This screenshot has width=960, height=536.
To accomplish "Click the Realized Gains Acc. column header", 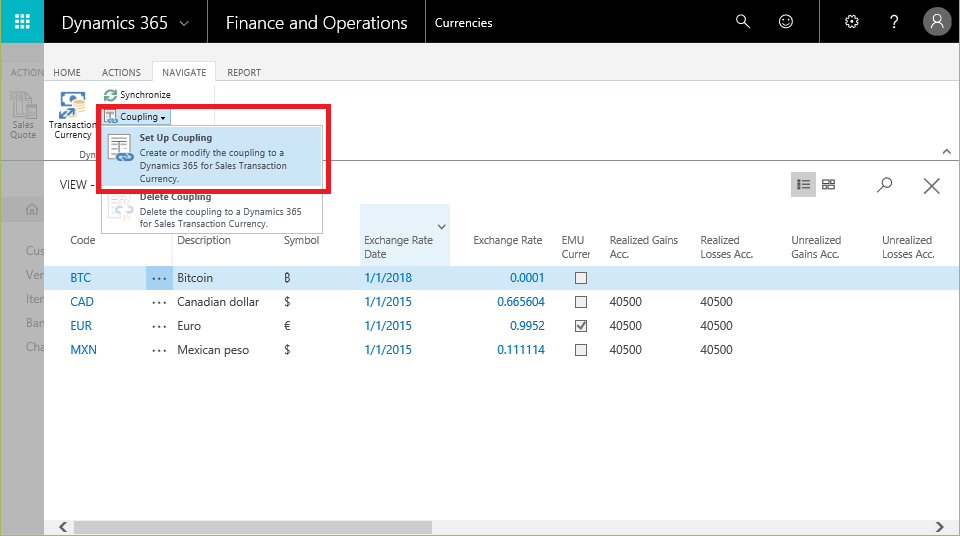I will (x=643, y=247).
